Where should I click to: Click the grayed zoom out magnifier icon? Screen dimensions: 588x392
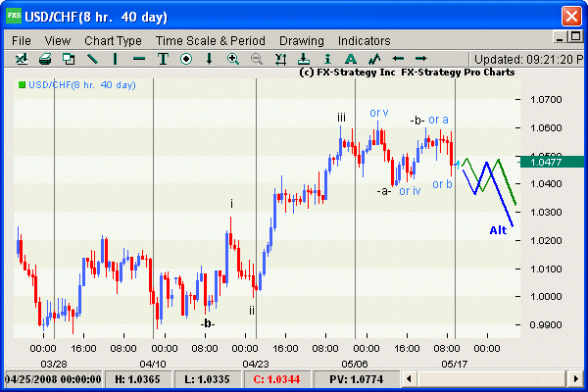257,59
